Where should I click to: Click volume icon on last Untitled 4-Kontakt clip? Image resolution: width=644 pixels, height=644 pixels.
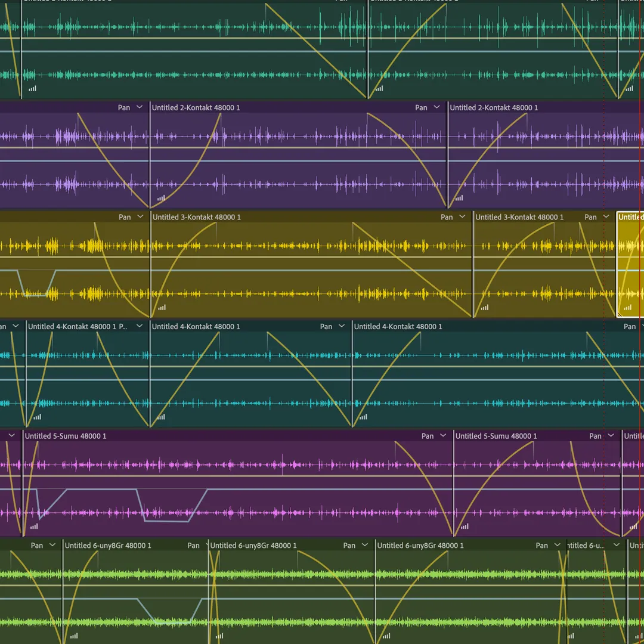363,417
